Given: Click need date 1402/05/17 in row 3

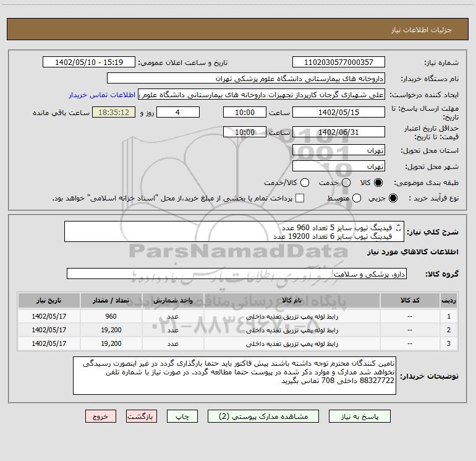Looking at the screenshot, I should point(49,343).
